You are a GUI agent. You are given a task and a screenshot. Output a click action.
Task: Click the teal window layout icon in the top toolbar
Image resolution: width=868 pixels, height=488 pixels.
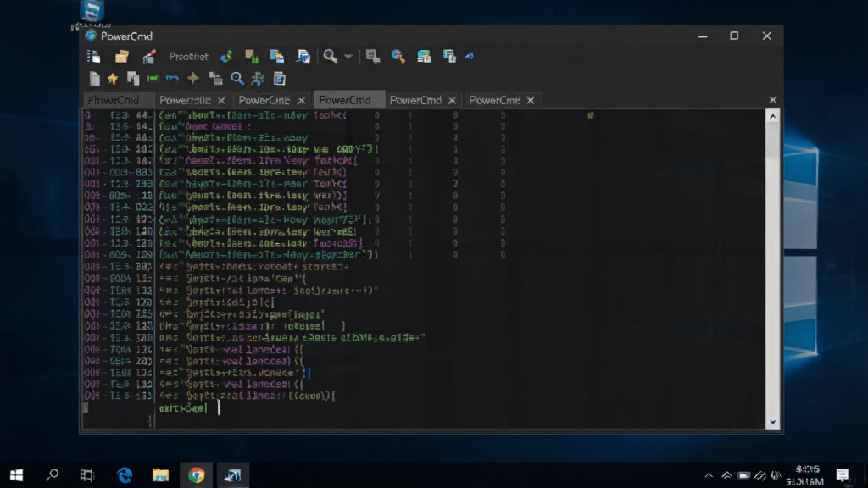(x=424, y=56)
